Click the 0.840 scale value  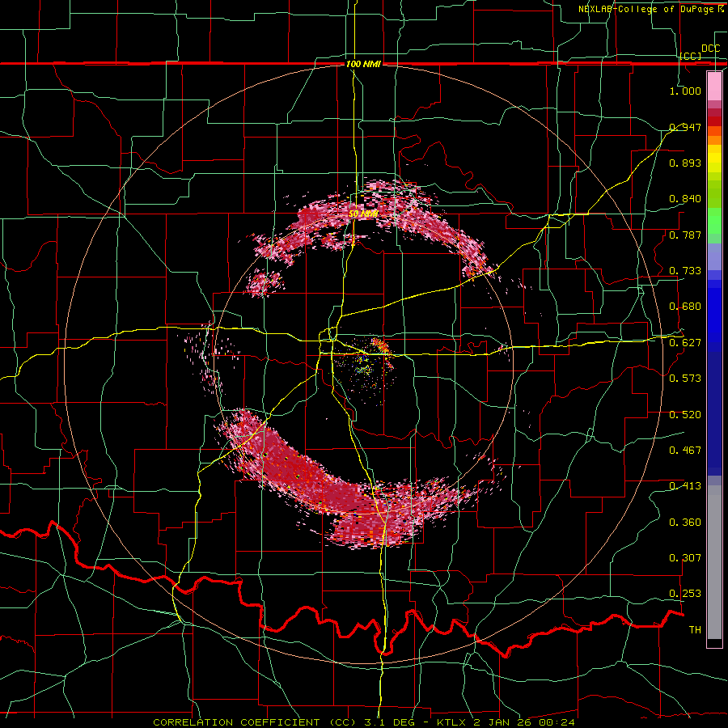[685, 199]
